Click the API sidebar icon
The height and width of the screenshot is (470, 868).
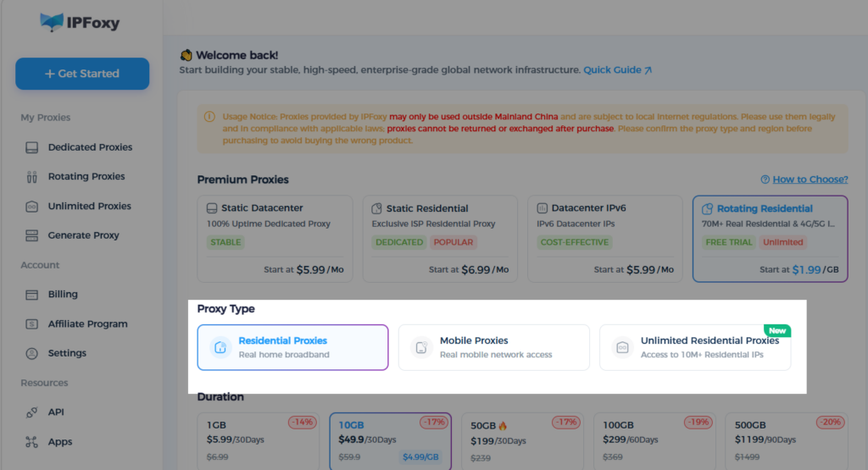pos(32,412)
